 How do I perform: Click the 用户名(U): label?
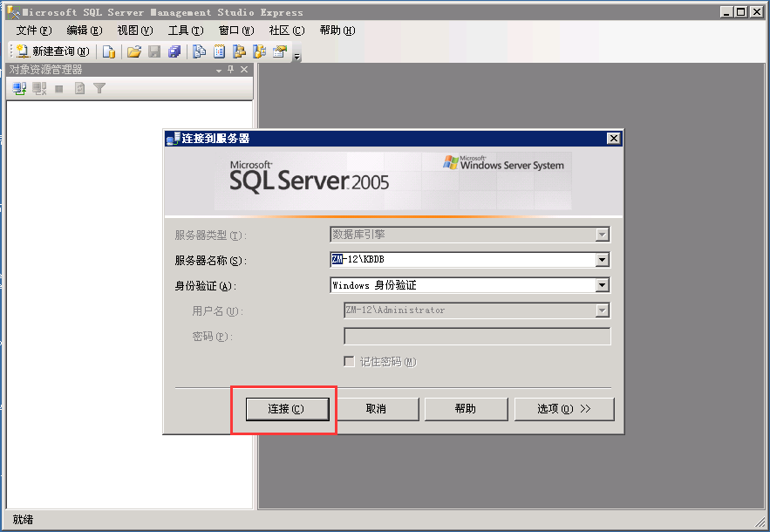coord(217,311)
